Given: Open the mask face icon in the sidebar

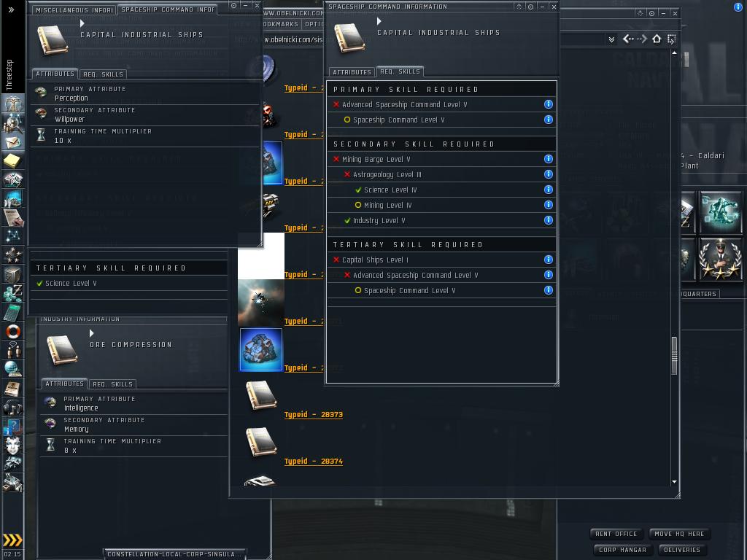Looking at the screenshot, I should [x=13, y=446].
